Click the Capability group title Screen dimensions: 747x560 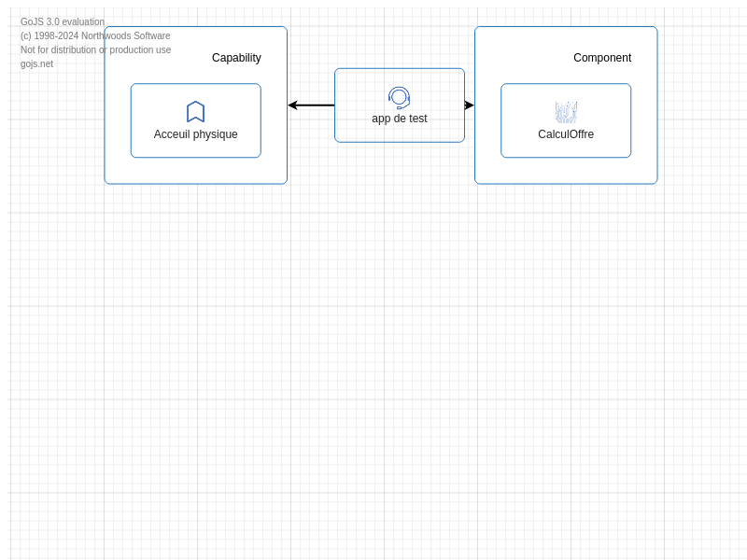pyautogui.click(x=236, y=58)
